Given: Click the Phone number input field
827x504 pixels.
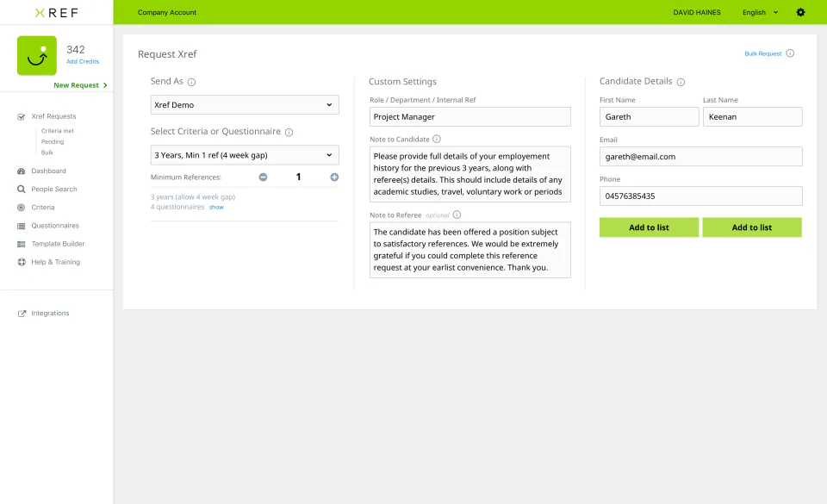Looking at the screenshot, I should coord(700,196).
